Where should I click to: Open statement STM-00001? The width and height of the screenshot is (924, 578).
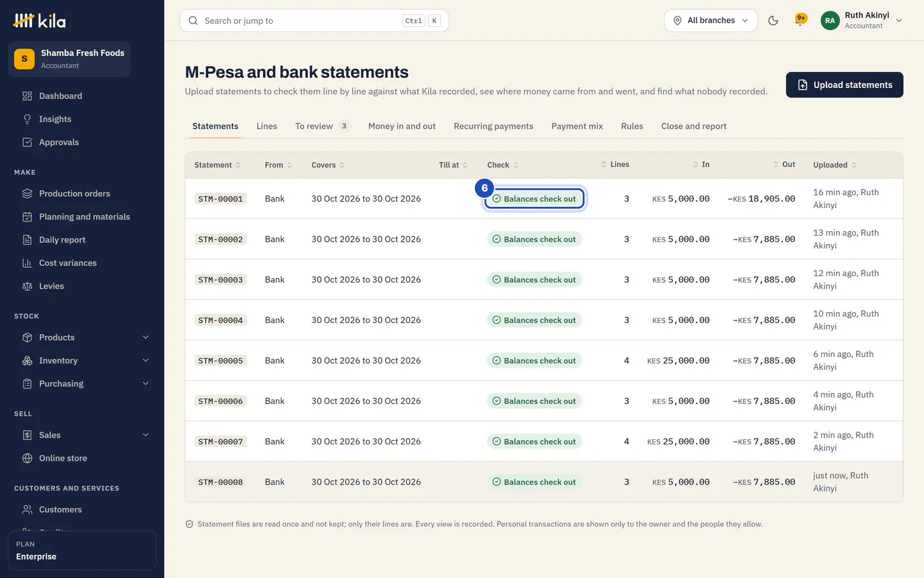pos(221,199)
